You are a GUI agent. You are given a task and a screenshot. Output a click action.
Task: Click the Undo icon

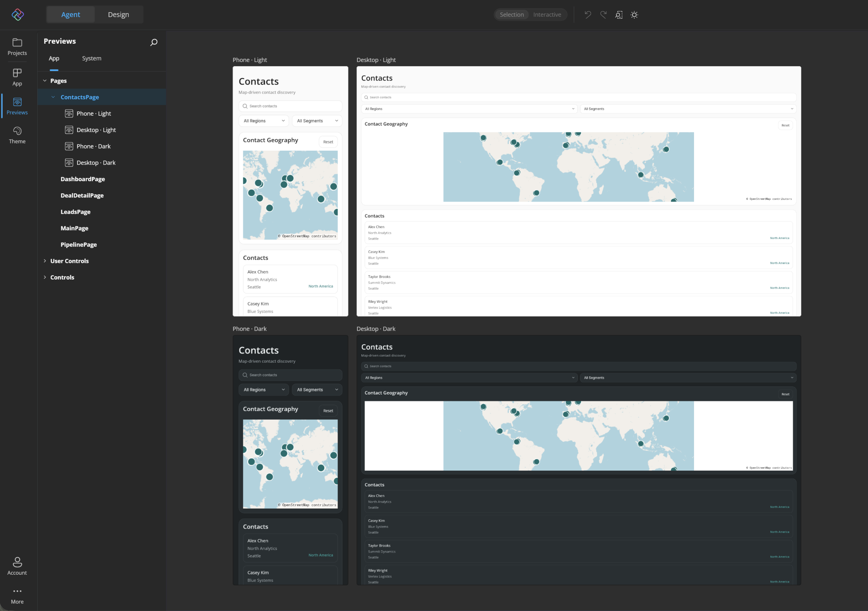coord(588,15)
